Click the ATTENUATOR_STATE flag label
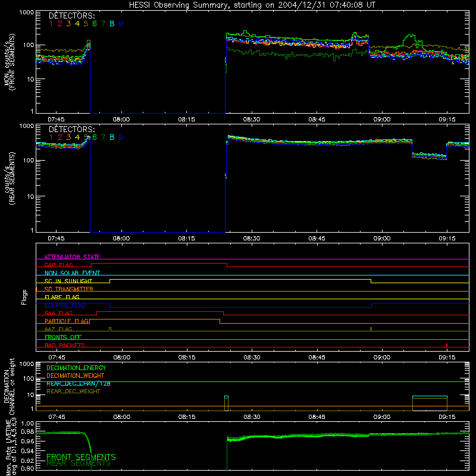This screenshot has height=476, width=476. point(72,257)
